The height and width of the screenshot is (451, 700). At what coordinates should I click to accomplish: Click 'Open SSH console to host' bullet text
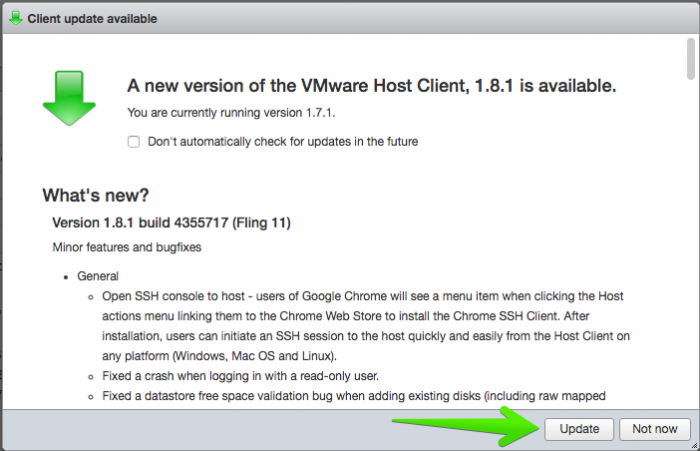(366, 326)
